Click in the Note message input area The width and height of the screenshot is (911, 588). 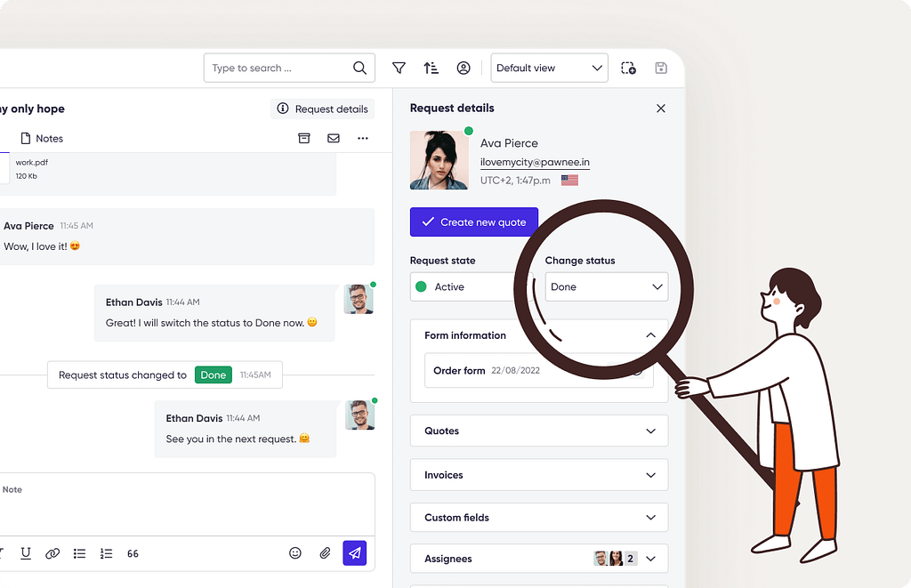186,504
